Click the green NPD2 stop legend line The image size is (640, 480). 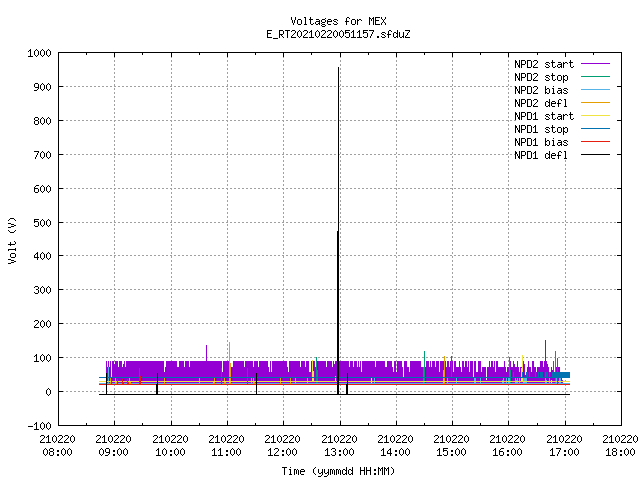pos(596,76)
